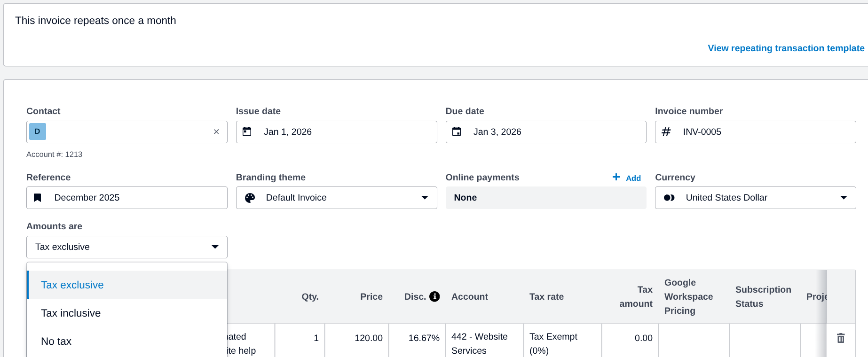Open View repeating transaction template link

[x=786, y=48]
